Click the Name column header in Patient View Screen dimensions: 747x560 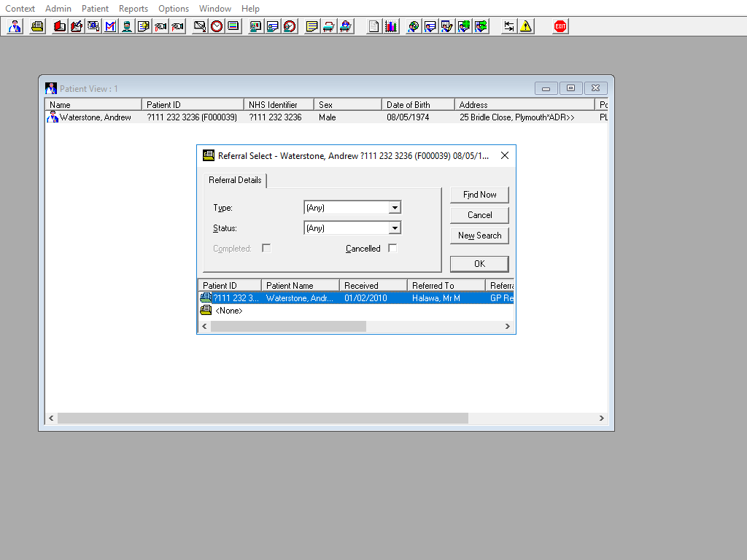tap(93, 105)
